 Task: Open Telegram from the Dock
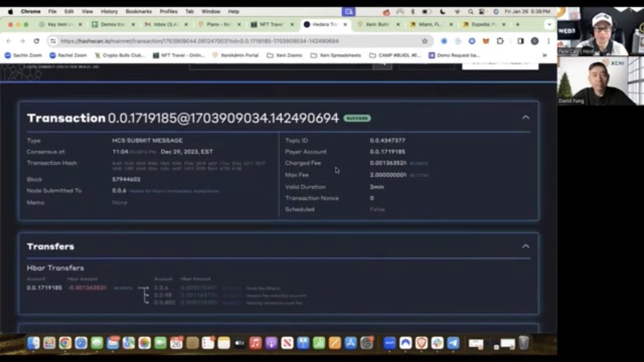tap(453, 343)
